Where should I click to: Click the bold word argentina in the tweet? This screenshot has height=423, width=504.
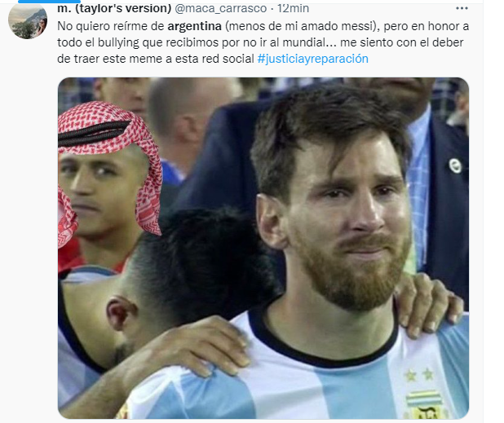click(194, 26)
